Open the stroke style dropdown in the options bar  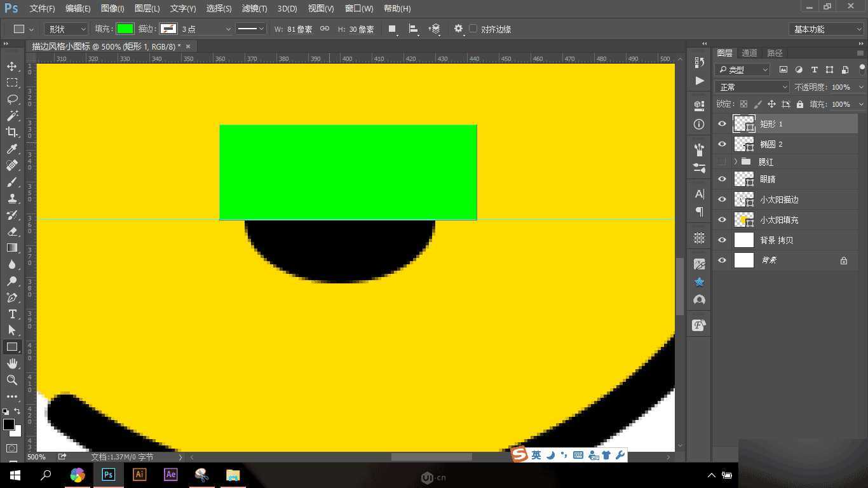[x=251, y=29]
